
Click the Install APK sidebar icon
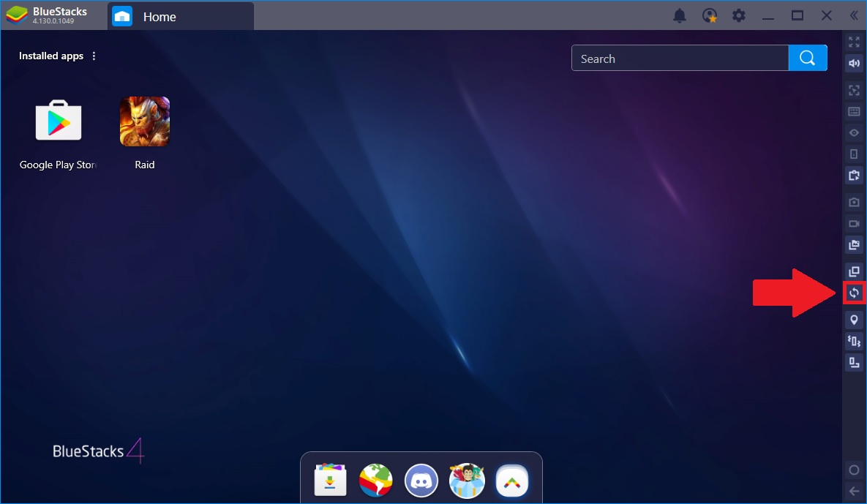point(854,176)
